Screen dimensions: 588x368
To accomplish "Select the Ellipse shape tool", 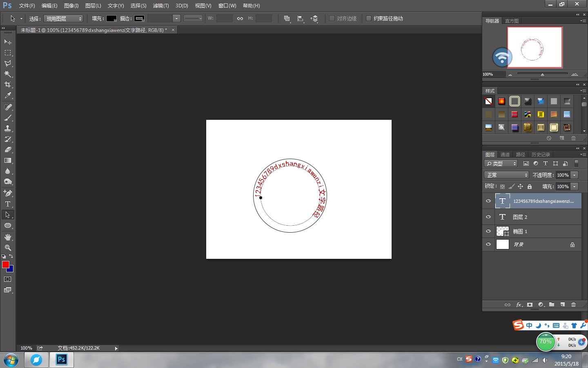I will [x=8, y=225].
